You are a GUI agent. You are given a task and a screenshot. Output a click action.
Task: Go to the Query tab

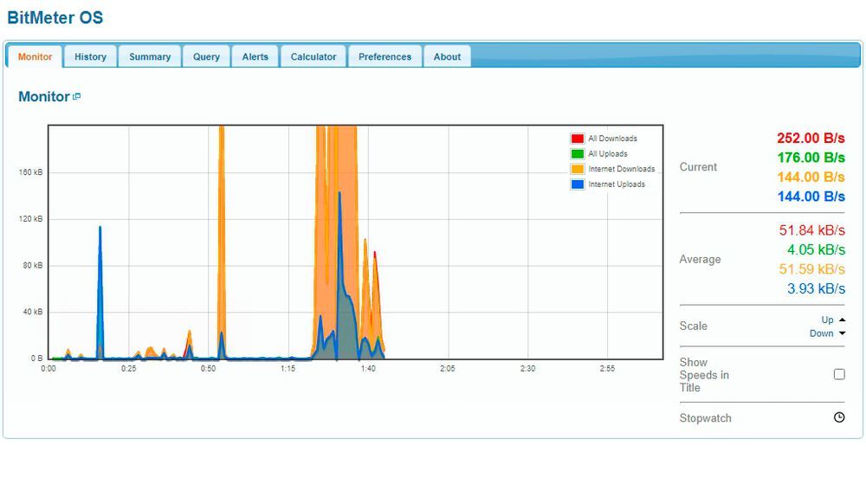tap(206, 57)
